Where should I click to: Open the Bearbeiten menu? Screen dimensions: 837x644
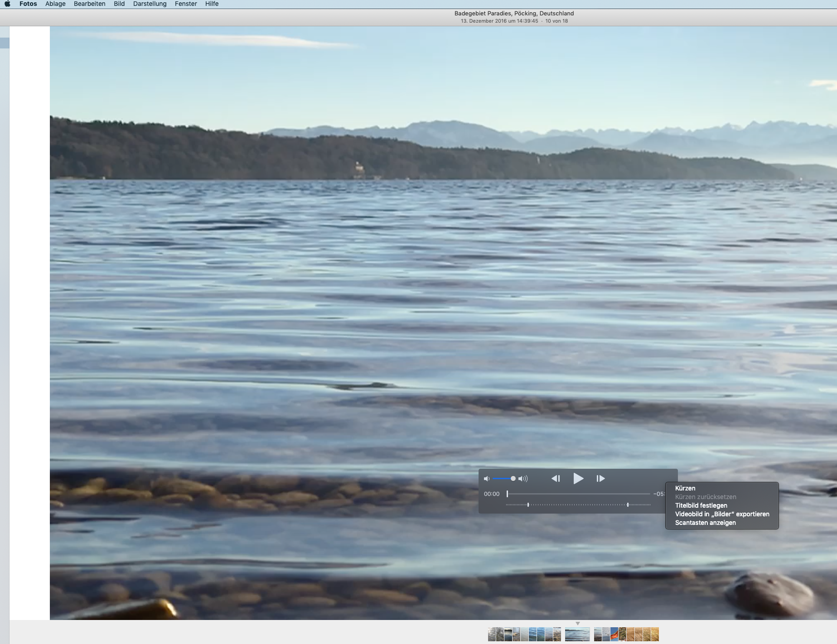pos(89,4)
